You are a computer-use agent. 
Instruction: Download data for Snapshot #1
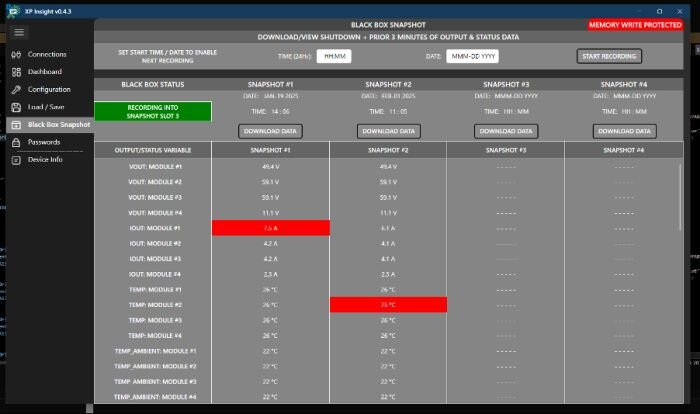[270, 131]
